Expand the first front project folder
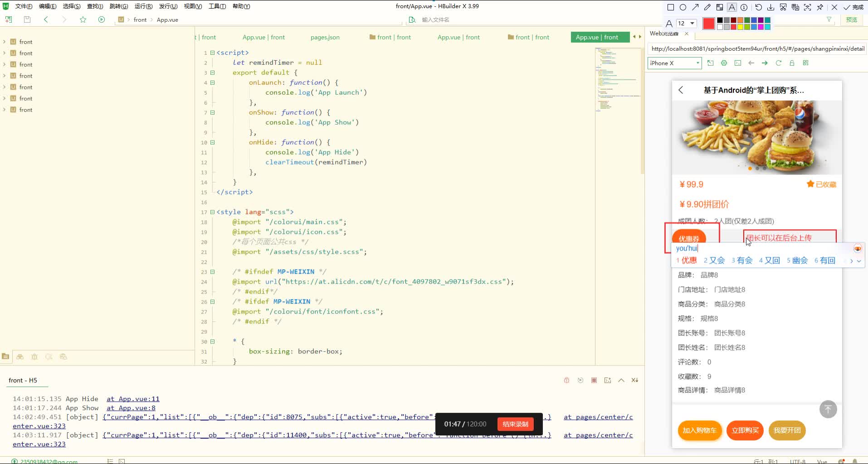This screenshot has height=464, width=868. tap(5, 42)
